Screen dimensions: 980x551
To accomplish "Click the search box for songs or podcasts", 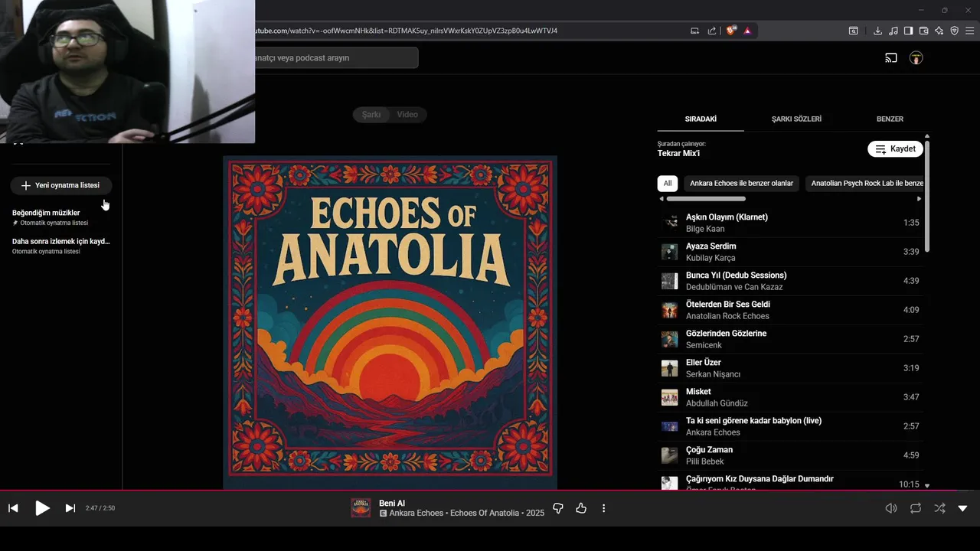I will click(x=336, y=57).
